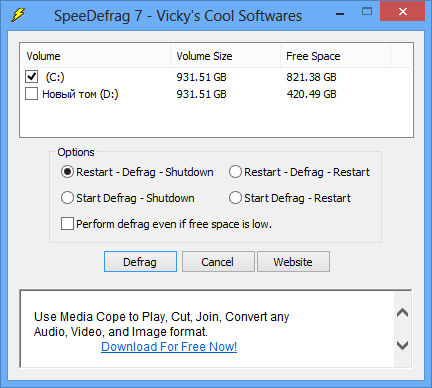
Task: Sort by the Free Space column header
Action: coord(335,56)
